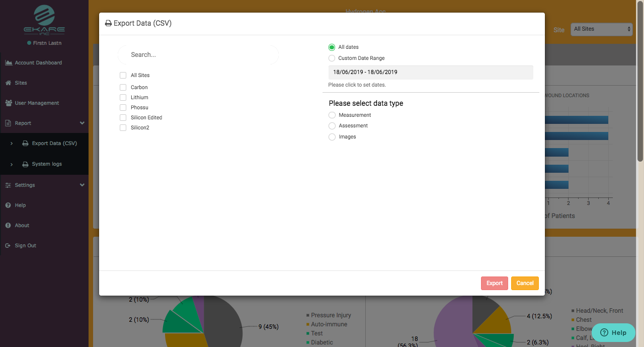Check the Carbon site checkbox
644x347 pixels.
point(123,87)
